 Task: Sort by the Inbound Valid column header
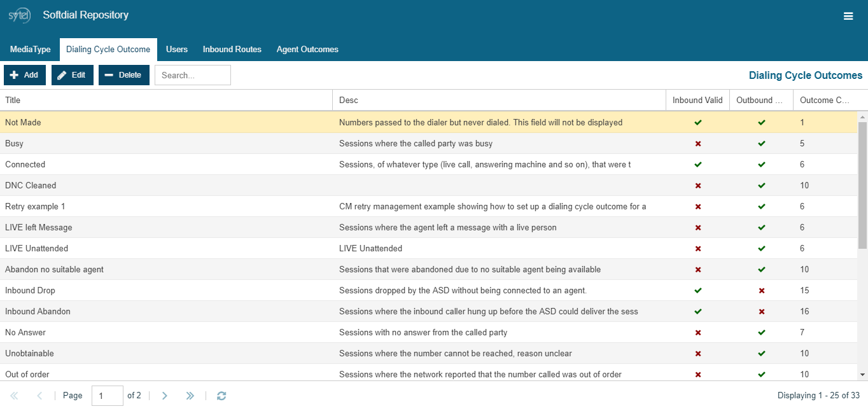coord(698,101)
